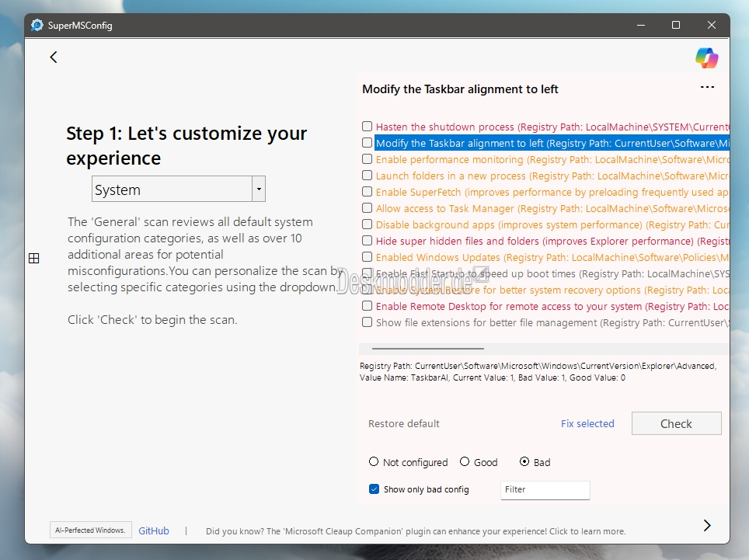
Task: Open the three-dots more options menu
Action: pyautogui.click(x=707, y=87)
